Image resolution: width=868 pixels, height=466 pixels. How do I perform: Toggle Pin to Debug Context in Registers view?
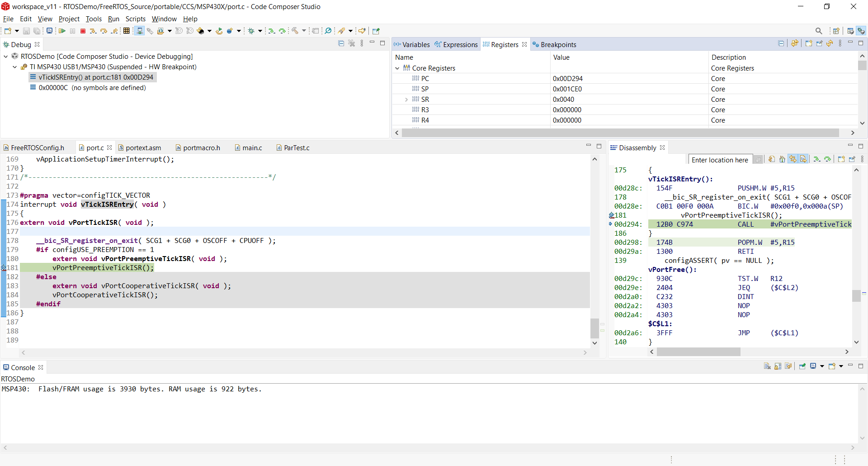point(819,43)
